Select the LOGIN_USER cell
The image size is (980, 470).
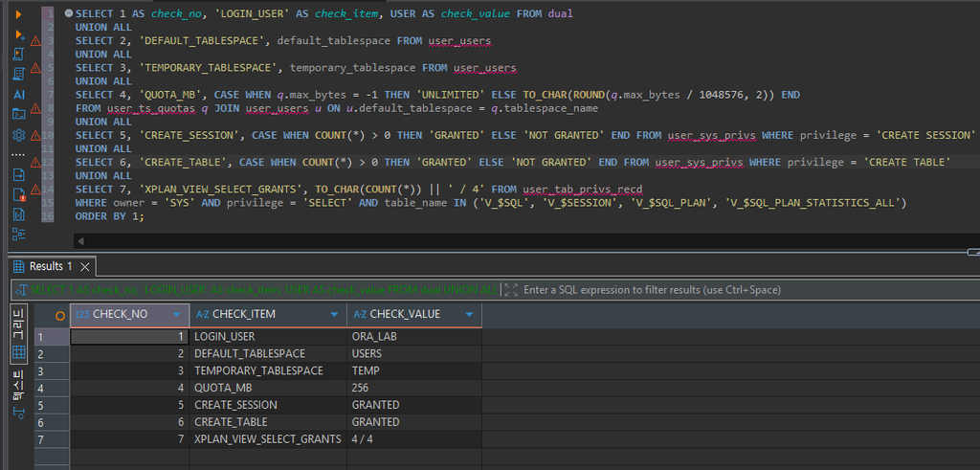[x=268, y=336]
